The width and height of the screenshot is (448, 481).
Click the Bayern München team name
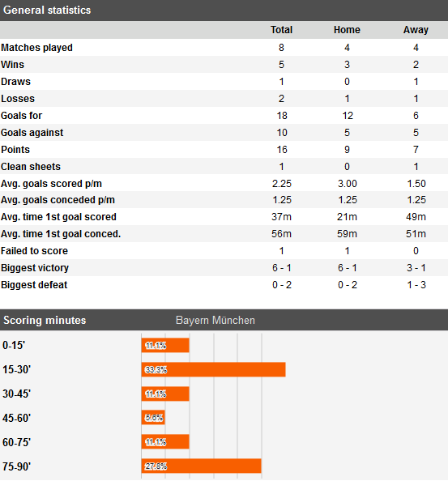point(215,320)
